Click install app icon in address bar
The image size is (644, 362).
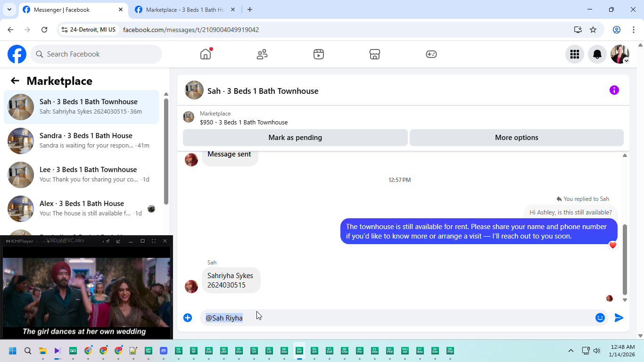pos(578,30)
